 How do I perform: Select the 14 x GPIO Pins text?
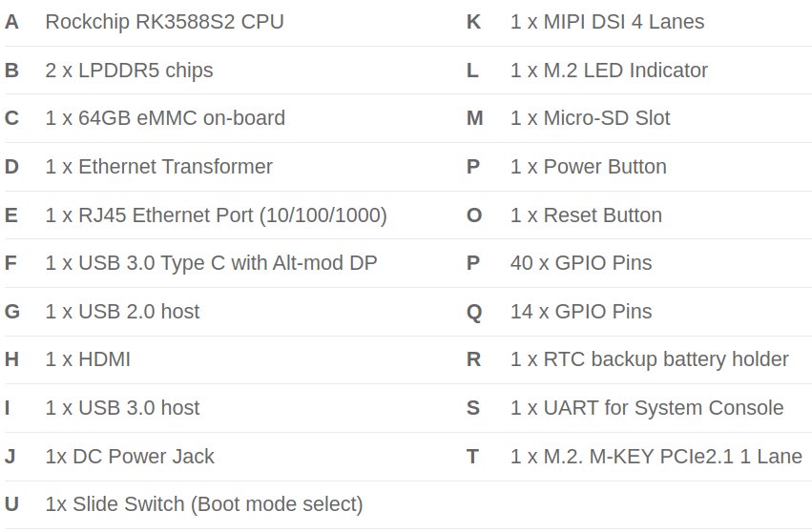tap(581, 312)
